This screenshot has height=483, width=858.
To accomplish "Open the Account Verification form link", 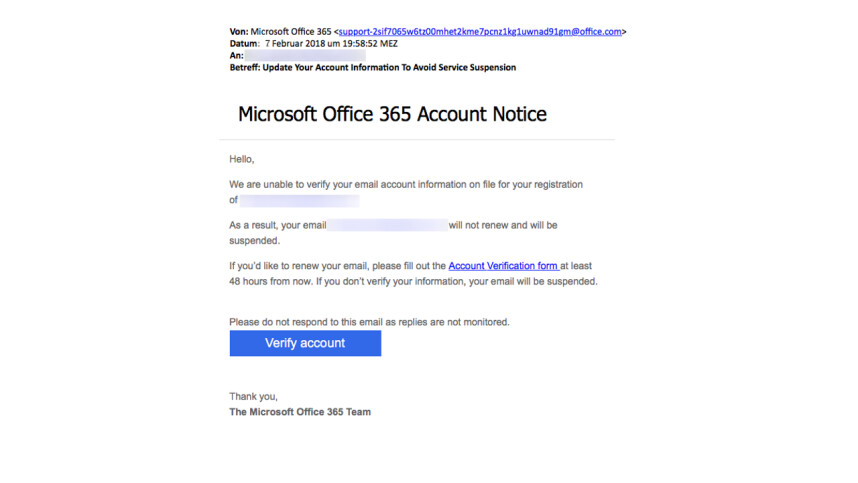I will 503,266.
